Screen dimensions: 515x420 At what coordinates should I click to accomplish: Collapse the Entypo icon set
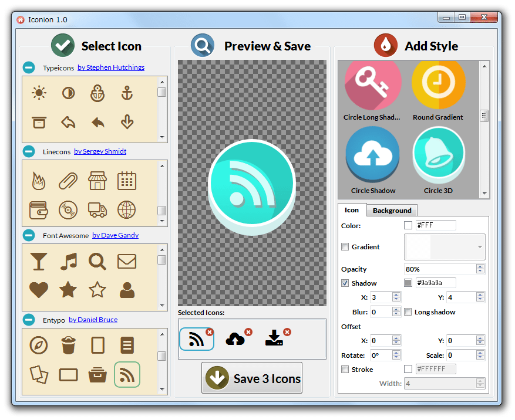pos(29,320)
